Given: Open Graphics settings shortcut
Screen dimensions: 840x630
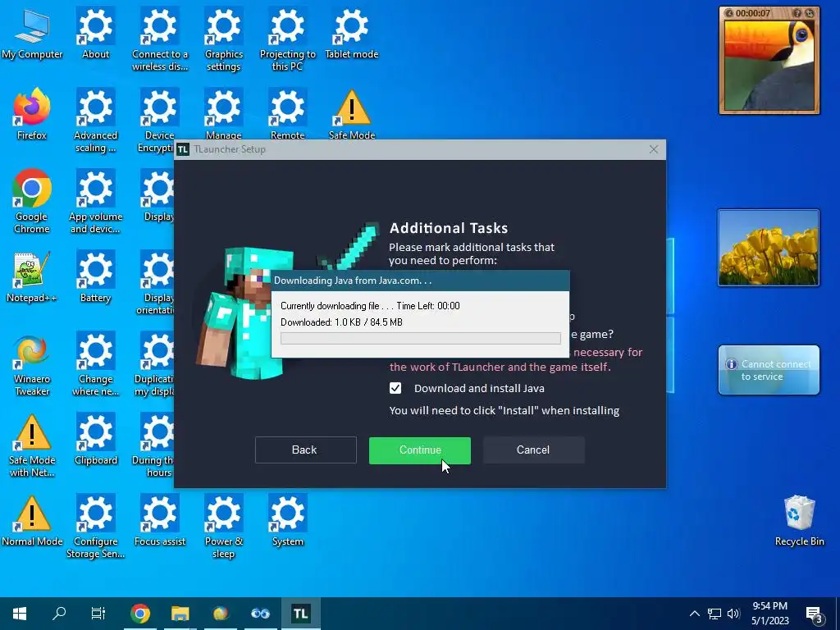Looking at the screenshot, I should click(x=223, y=39).
